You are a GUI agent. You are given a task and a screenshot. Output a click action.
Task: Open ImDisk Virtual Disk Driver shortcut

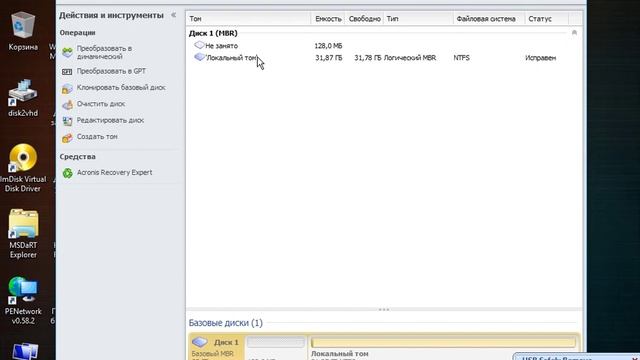23,168
